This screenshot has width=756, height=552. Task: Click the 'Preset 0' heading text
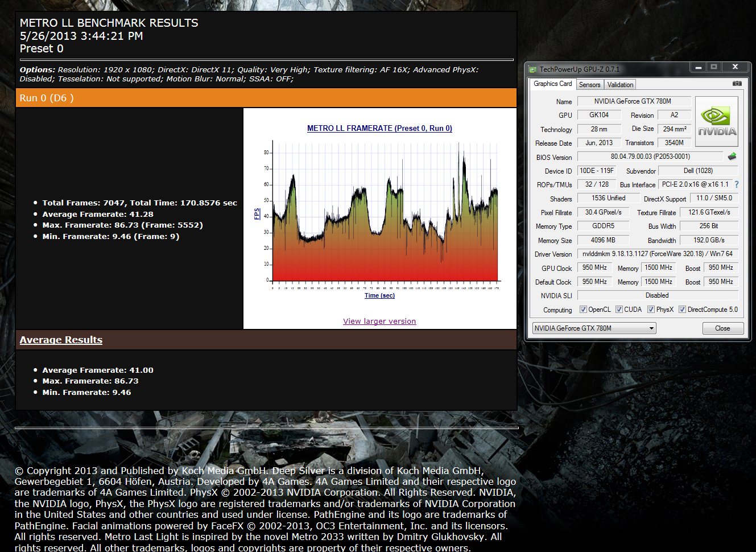click(x=42, y=49)
